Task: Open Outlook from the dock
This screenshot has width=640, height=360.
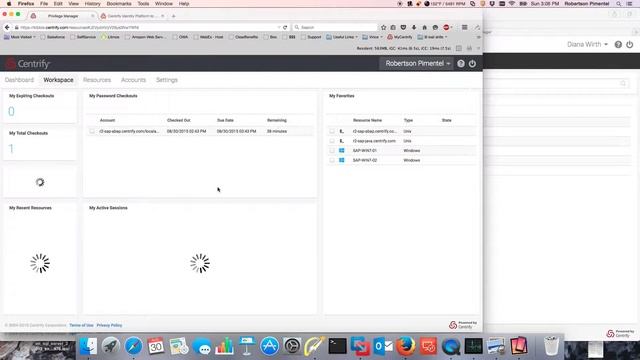Action: 383,347
